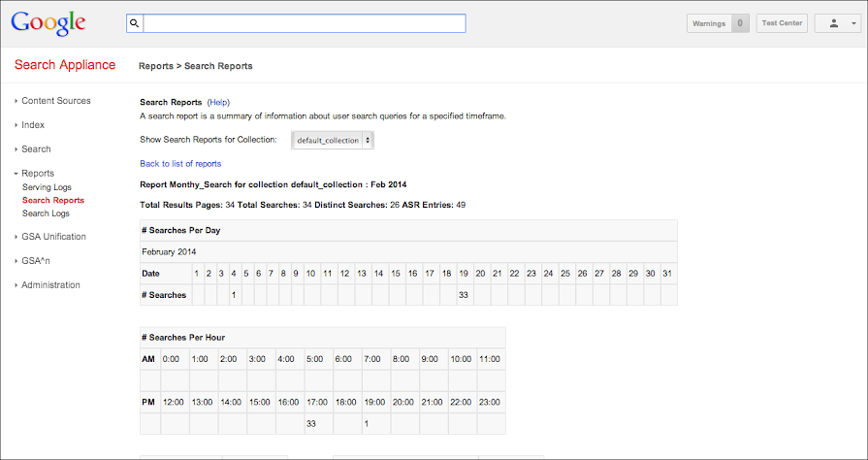Click the Date row label

(x=164, y=274)
